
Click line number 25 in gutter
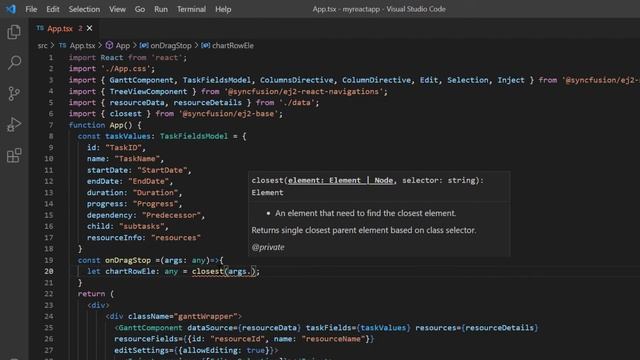[49, 327]
